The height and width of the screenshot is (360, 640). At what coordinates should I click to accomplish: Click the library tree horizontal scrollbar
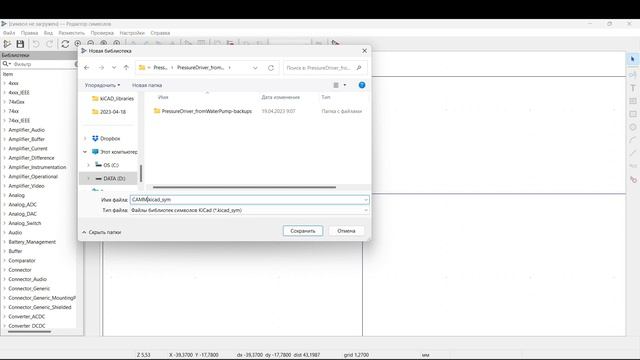(x=29, y=331)
